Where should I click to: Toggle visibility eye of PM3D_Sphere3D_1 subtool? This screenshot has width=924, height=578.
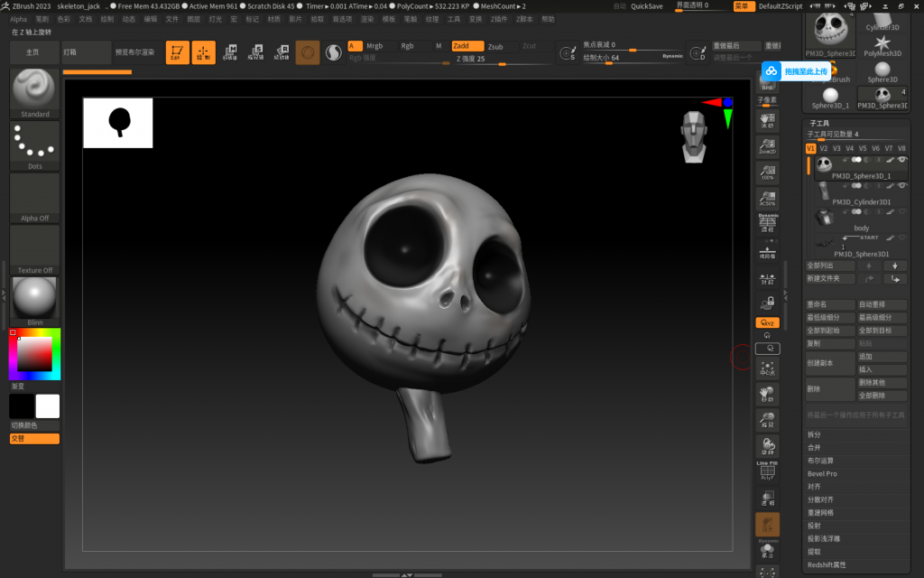(901, 159)
